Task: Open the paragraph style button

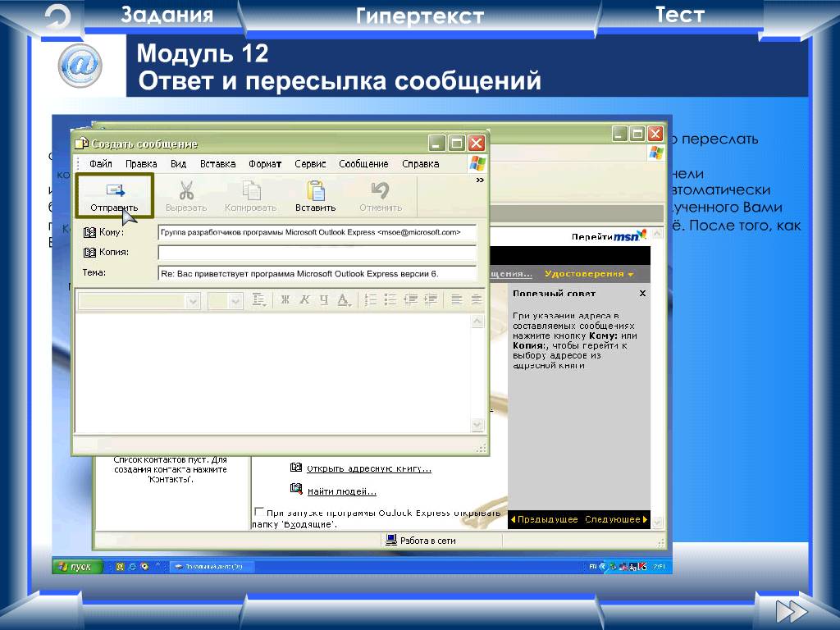Action: [x=259, y=300]
